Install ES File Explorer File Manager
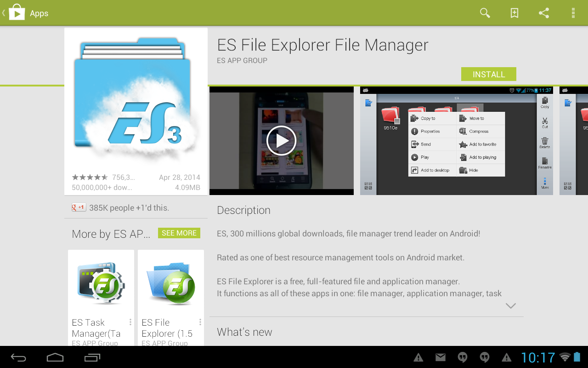The width and height of the screenshot is (588, 368). pos(488,74)
